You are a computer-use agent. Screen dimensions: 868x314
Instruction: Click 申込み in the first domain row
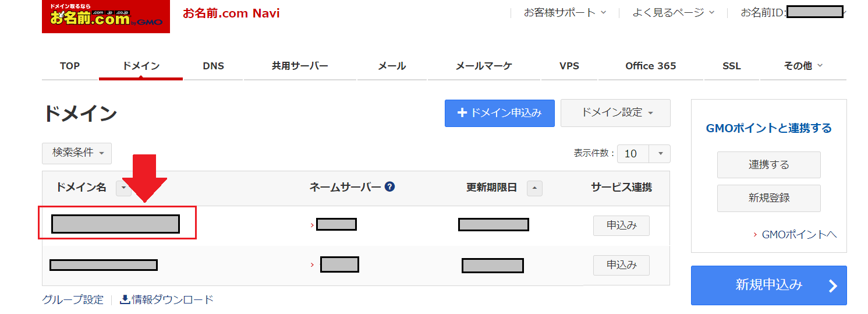(621, 225)
